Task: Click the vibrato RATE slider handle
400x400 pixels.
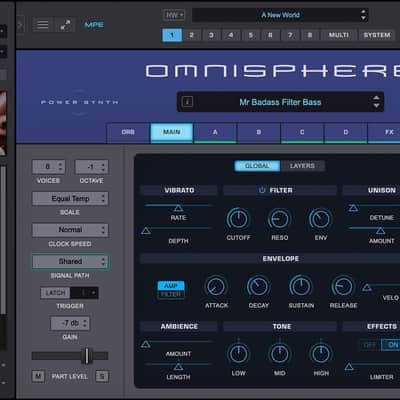Action: click(x=179, y=208)
